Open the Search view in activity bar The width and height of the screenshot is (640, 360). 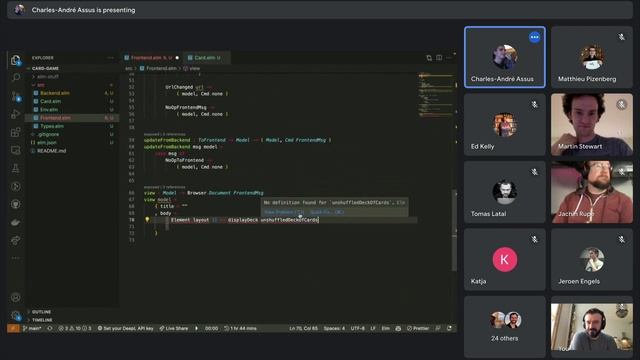pos(16,78)
